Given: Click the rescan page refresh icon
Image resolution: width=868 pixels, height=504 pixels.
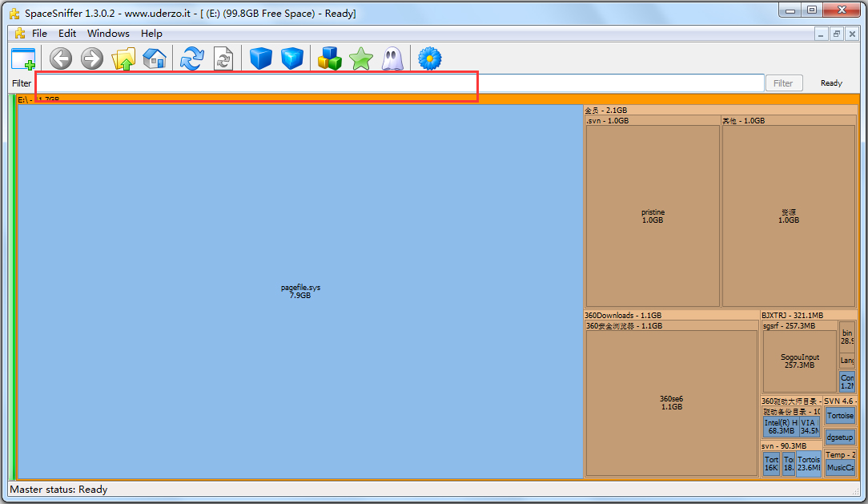Looking at the screenshot, I should [x=223, y=58].
